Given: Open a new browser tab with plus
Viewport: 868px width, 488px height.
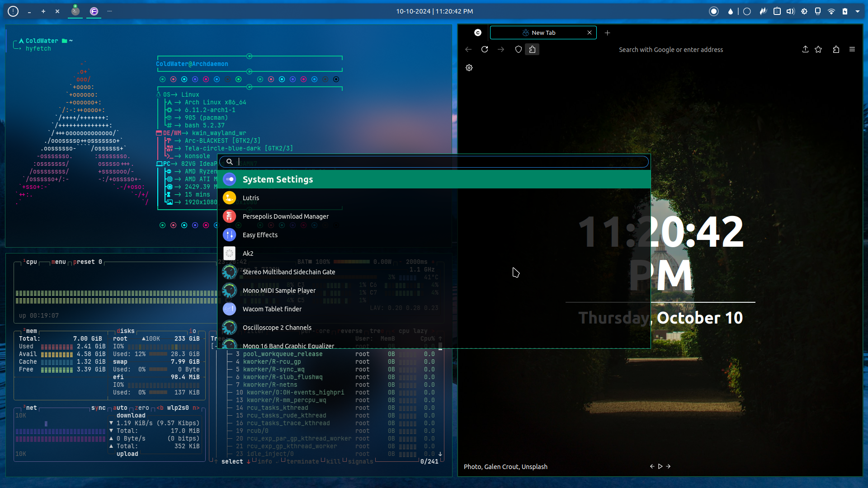Looking at the screenshot, I should point(608,33).
